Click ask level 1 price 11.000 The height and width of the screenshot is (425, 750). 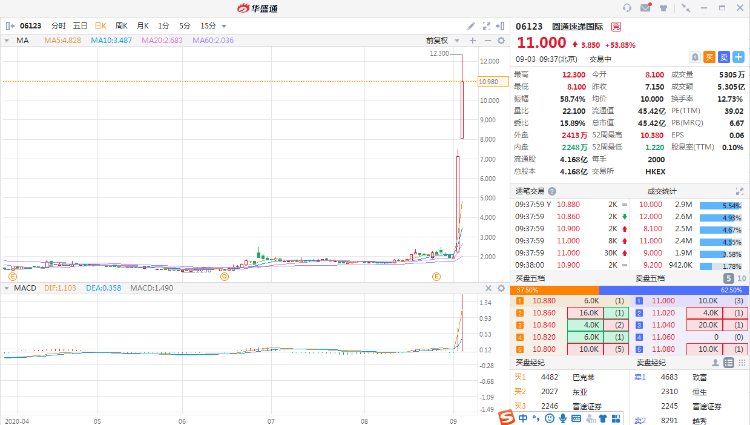click(x=663, y=301)
